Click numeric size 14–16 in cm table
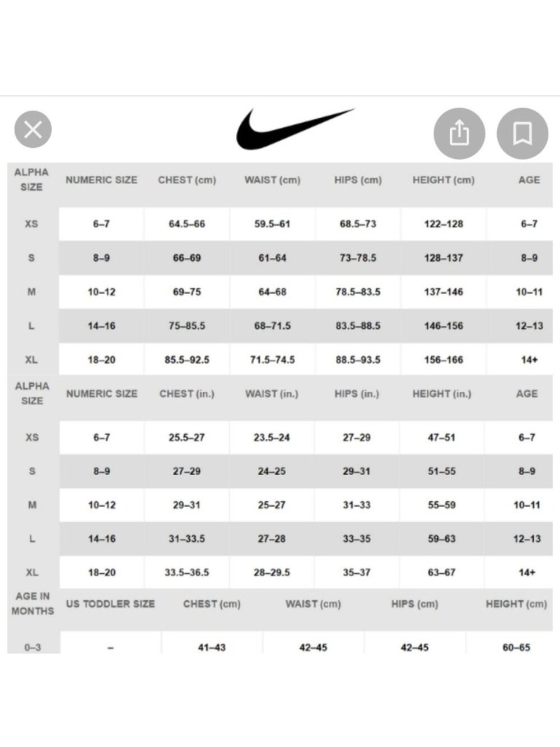Screen dimensions: 560x747 click(x=101, y=326)
